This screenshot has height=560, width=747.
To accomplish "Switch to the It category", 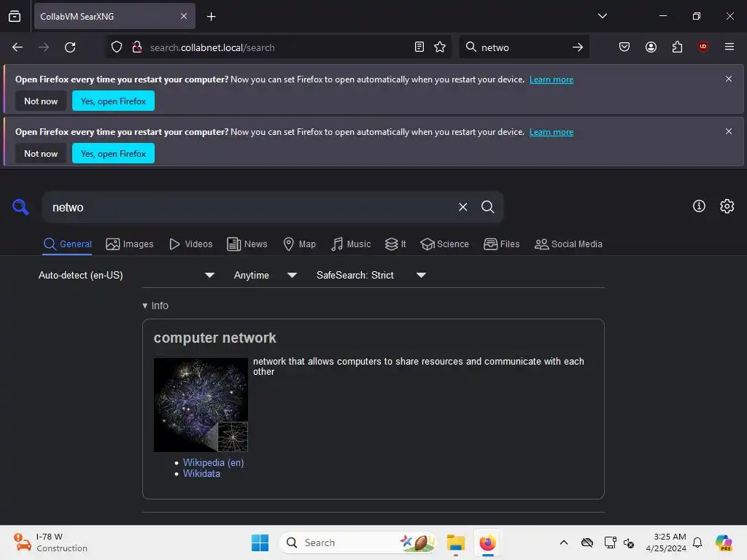I will pyautogui.click(x=395, y=244).
